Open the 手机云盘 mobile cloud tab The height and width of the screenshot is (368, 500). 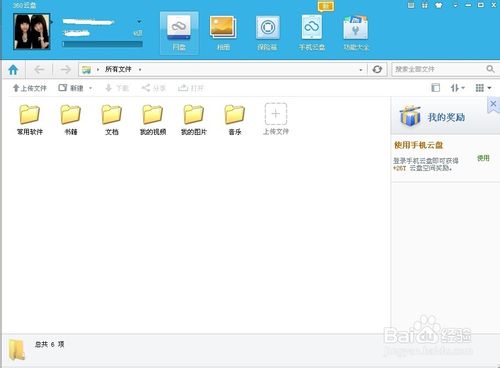tap(312, 33)
